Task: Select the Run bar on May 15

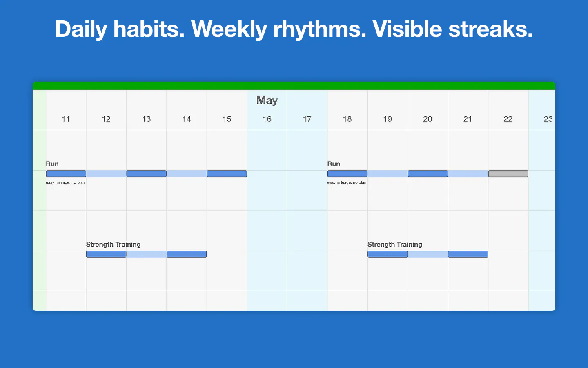Action: point(227,174)
